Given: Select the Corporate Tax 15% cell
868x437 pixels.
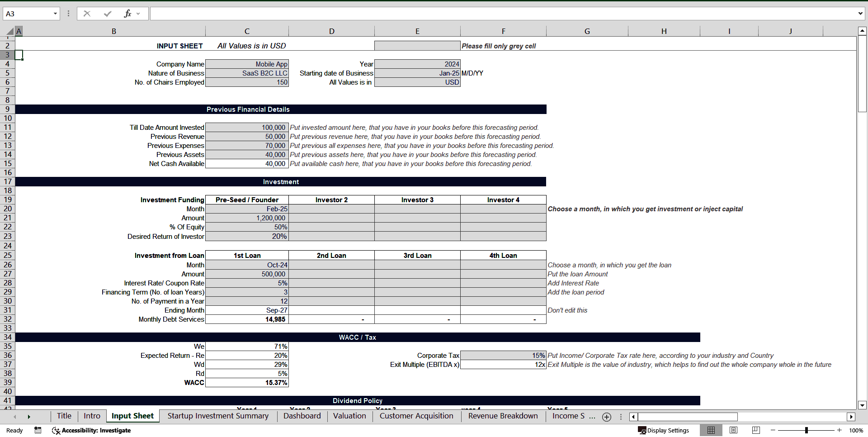Looking at the screenshot, I should coord(503,355).
